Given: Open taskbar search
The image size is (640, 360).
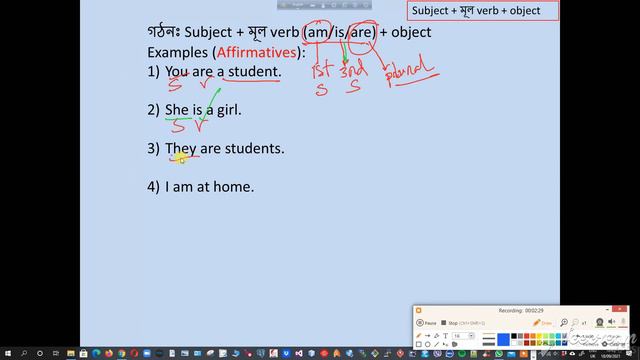Looking at the screenshot, I should pos(24,353).
